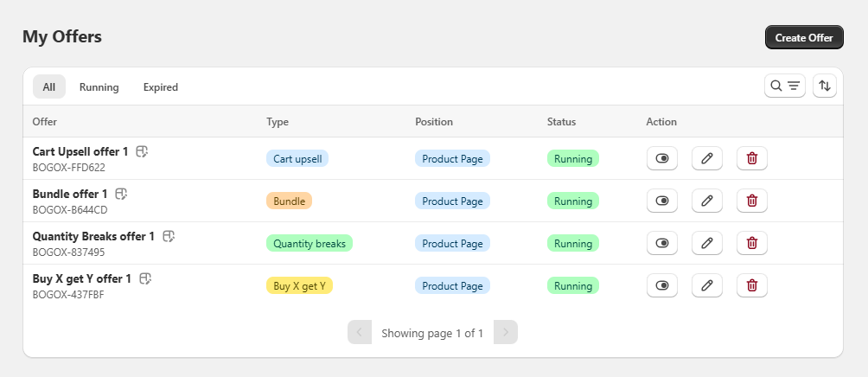
Task: Switch to the Expired tab
Action: [x=161, y=87]
